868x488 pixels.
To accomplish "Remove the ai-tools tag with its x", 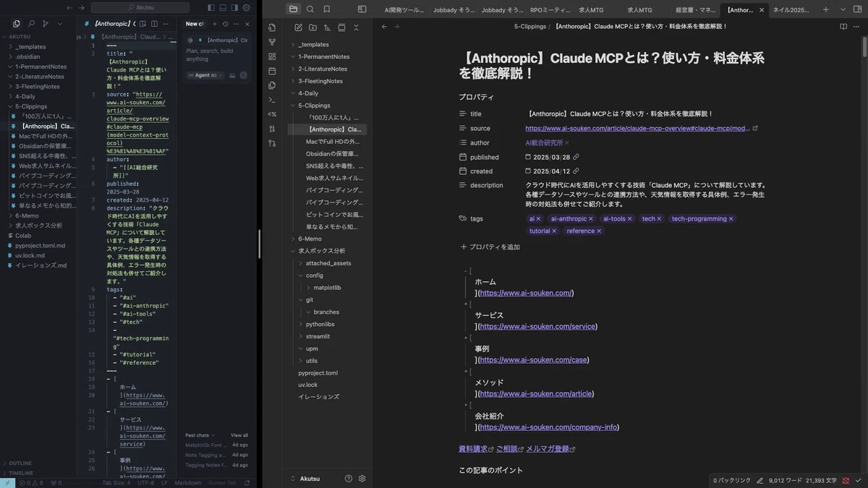I will (630, 219).
